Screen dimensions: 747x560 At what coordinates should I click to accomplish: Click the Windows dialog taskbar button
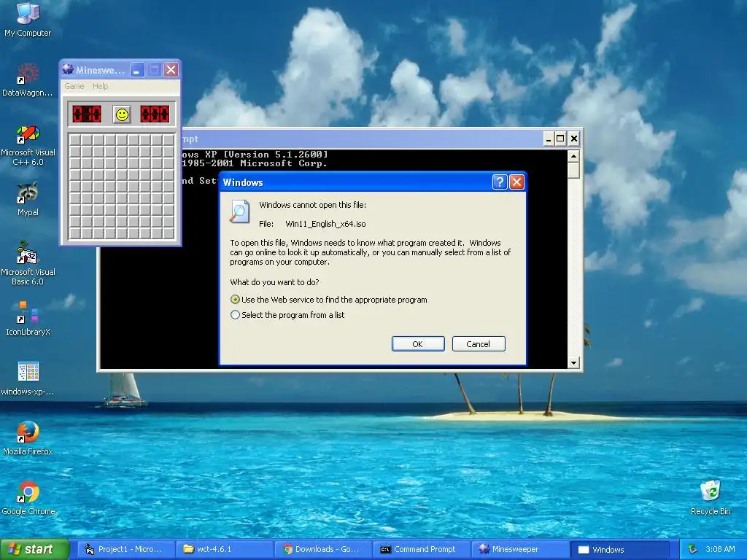click(x=619, y=549)
